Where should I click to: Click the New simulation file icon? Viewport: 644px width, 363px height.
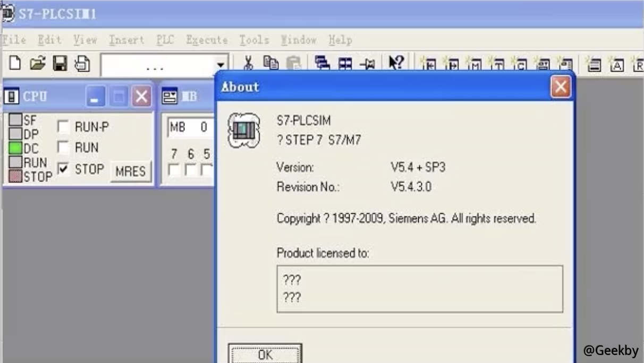15,64
